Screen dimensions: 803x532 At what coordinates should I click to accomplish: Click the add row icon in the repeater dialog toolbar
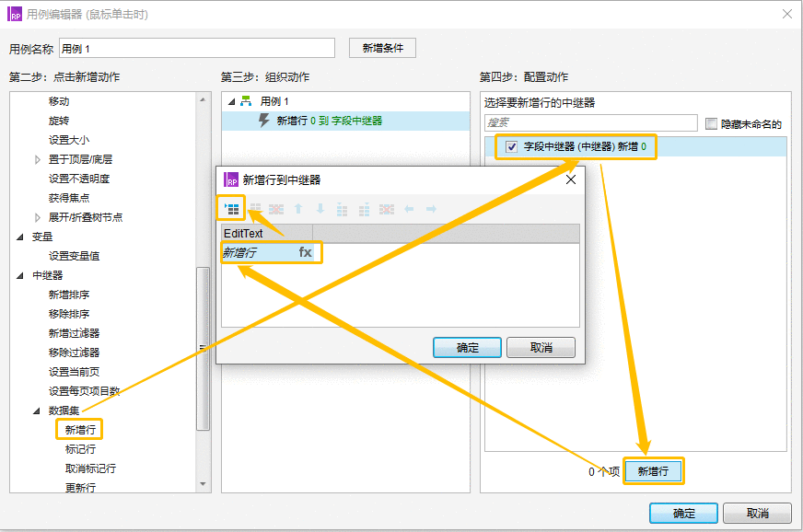pyautogui.click(x=231, y=209)
